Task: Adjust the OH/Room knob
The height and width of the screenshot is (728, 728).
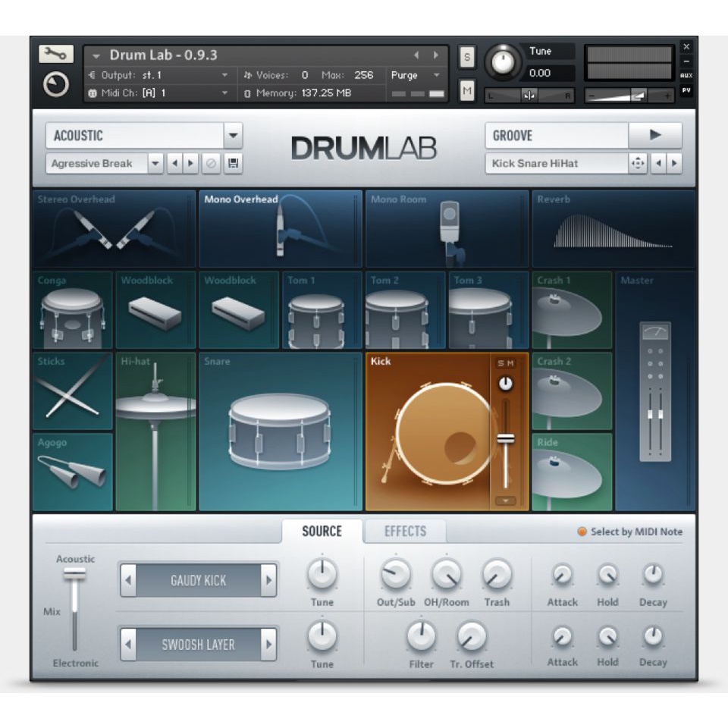Action: pos(446,574)
